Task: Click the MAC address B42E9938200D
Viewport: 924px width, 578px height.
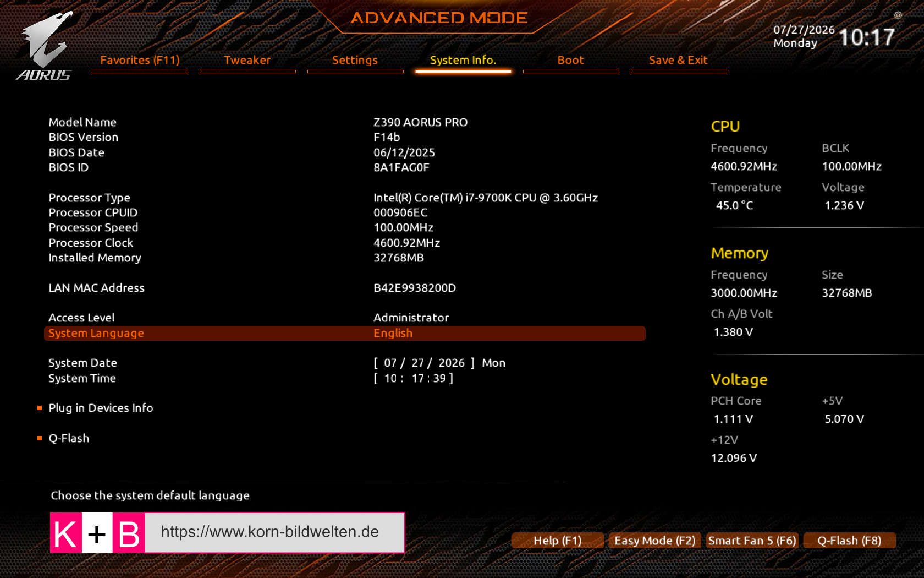Action: click(x=415, y=288)
